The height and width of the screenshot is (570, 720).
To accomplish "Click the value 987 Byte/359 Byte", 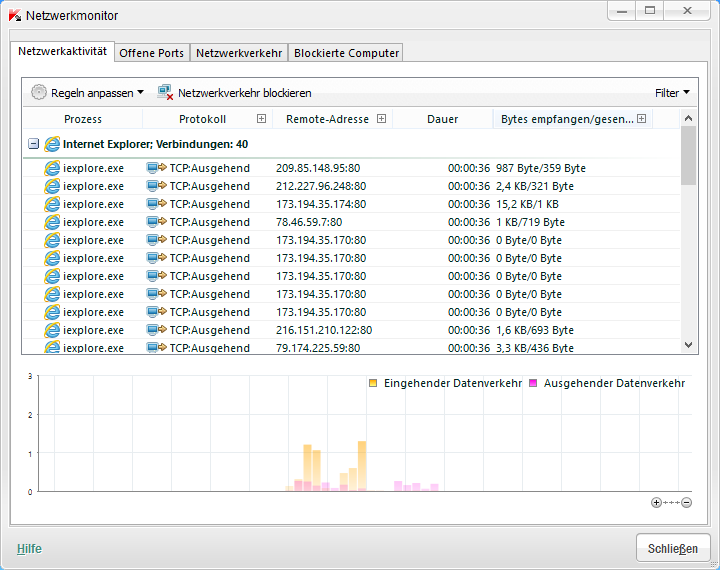I will (540, 168).
